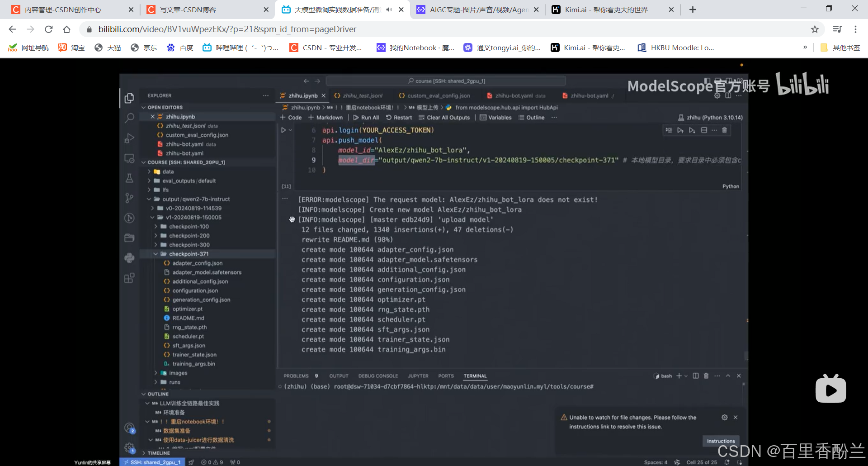Open the DEBUG CONSOLE panel tab

pyautogui.click(x=378, y=376)
